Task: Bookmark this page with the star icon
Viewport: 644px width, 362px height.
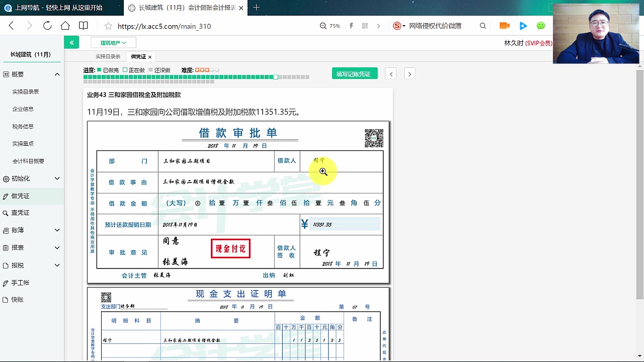Action: (108, 26)
